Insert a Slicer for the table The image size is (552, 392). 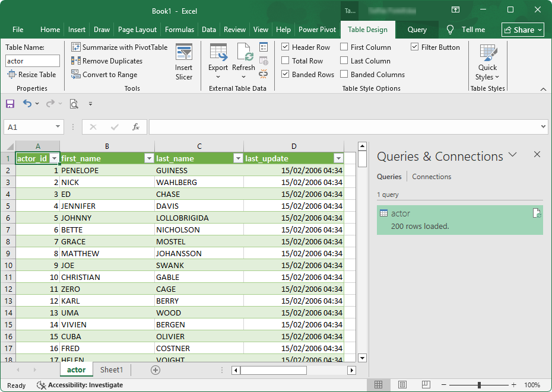pyautogui.click(x=184, y=61)
